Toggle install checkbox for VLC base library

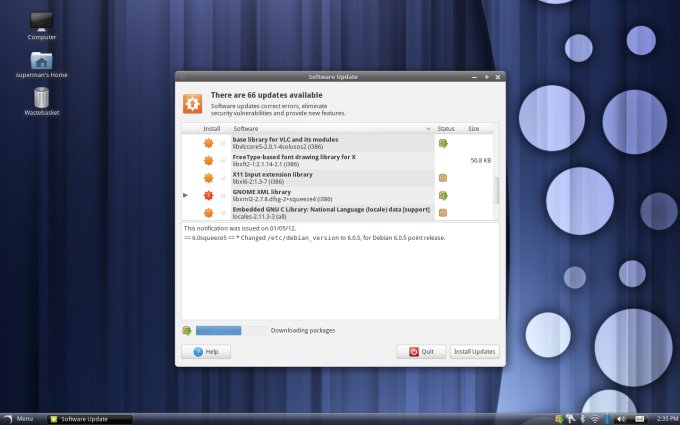click(223, 143)
